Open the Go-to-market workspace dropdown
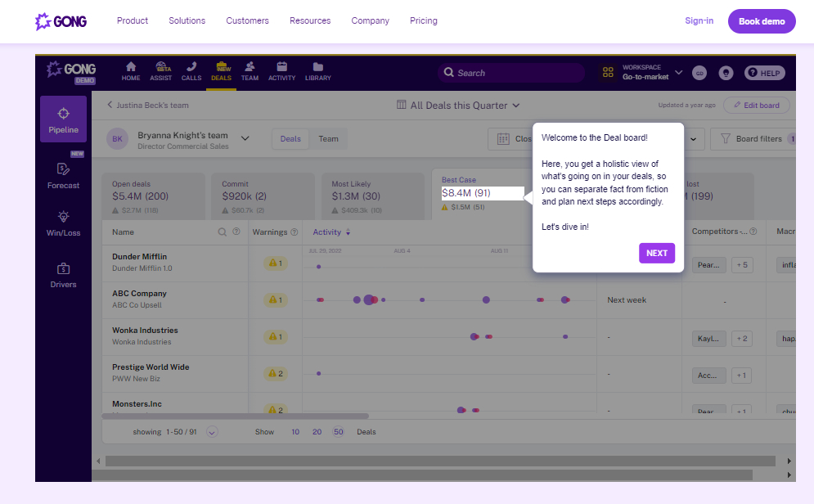The width and height of the screenshot is (814, 504). click(652, 73)
